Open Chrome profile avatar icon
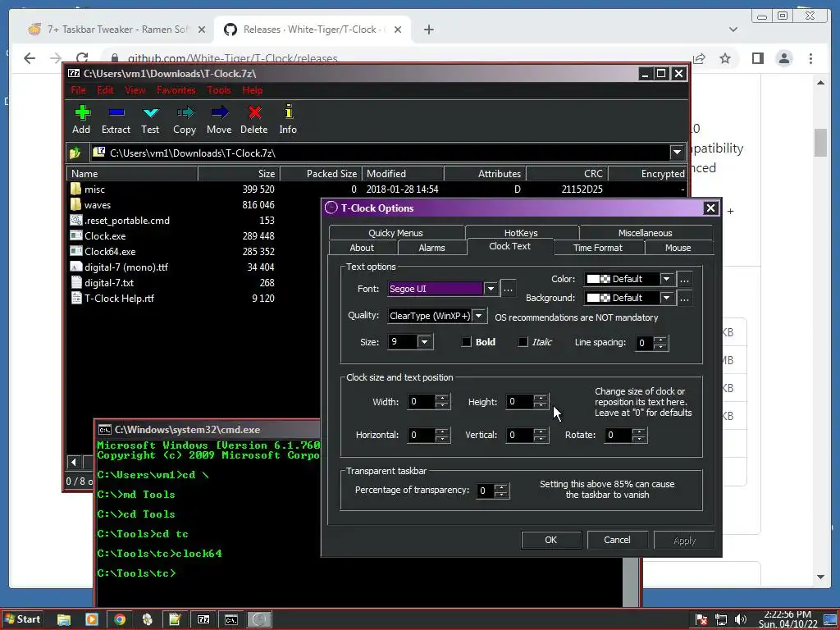 click(x=783, y=58)
